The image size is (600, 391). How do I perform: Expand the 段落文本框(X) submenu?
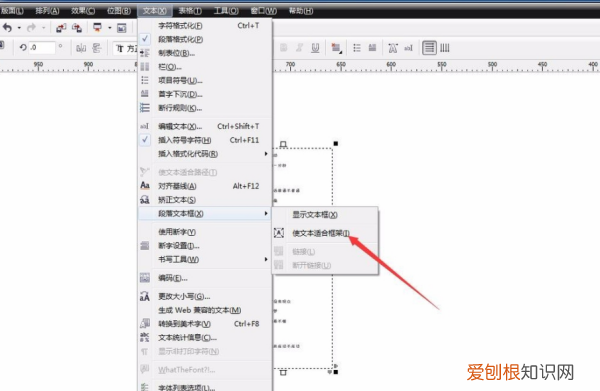pyautogui.click(x=205, y=213)
